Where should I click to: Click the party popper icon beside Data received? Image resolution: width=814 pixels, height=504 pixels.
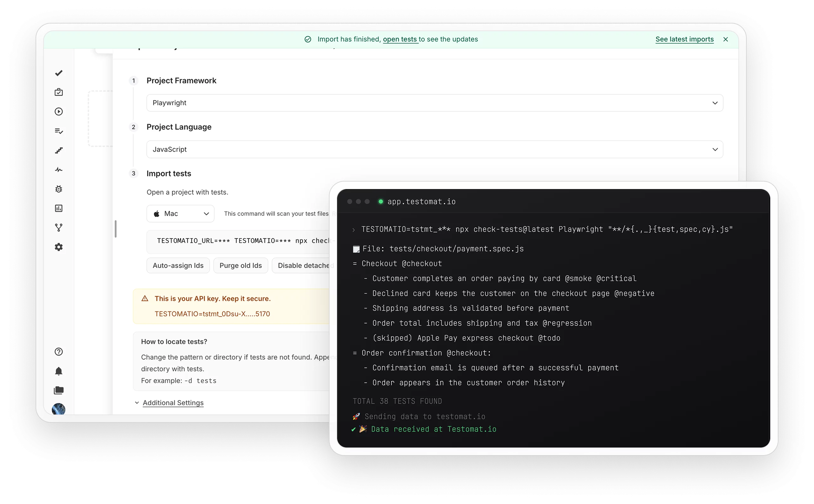click(x=363, y=429)
